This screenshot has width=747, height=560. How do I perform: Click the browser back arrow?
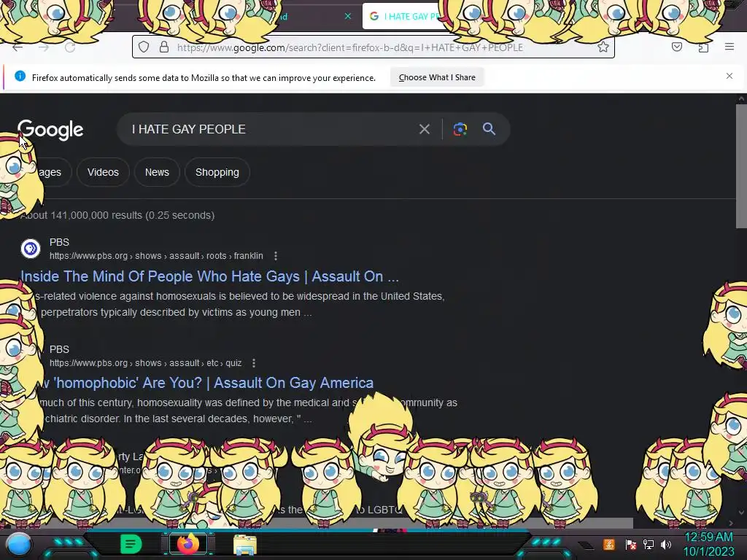(18, 47)
